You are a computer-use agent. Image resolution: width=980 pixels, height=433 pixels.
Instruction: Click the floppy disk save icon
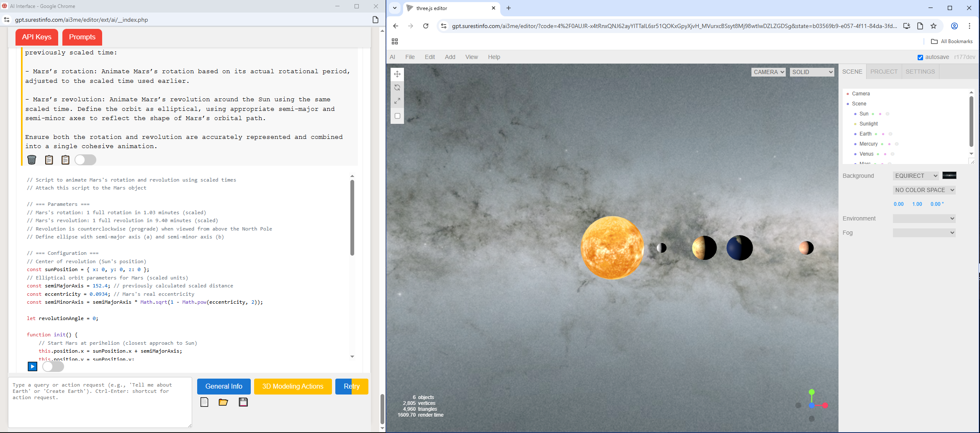click(243, 402)
